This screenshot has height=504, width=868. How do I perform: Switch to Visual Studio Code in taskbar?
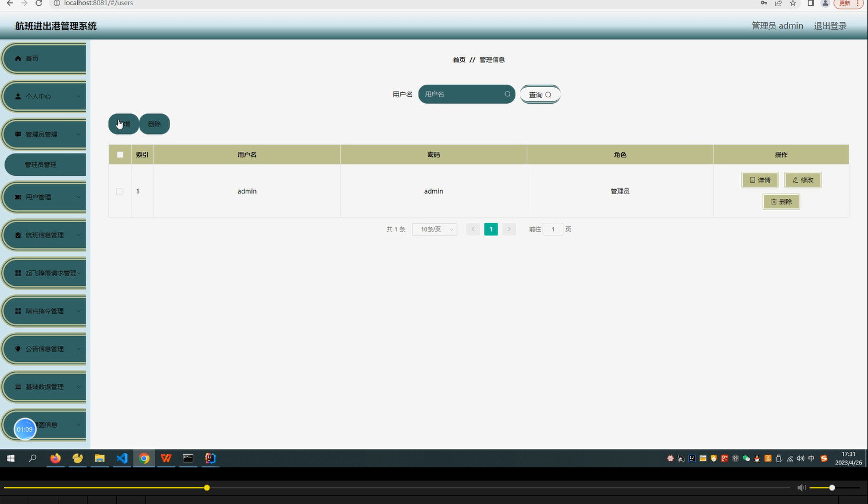click(122, 458)
